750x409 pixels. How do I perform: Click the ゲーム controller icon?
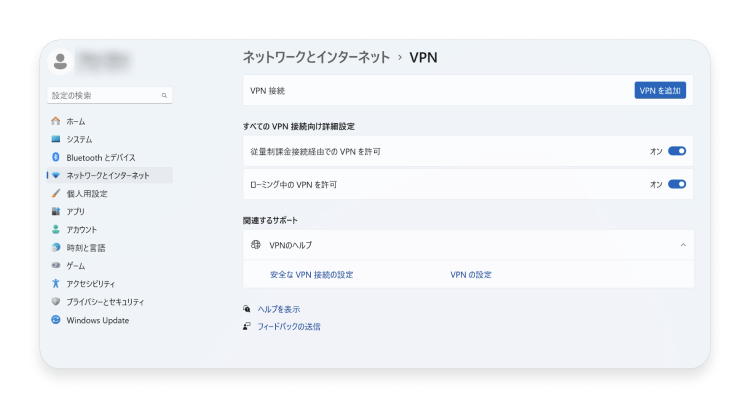55,265
